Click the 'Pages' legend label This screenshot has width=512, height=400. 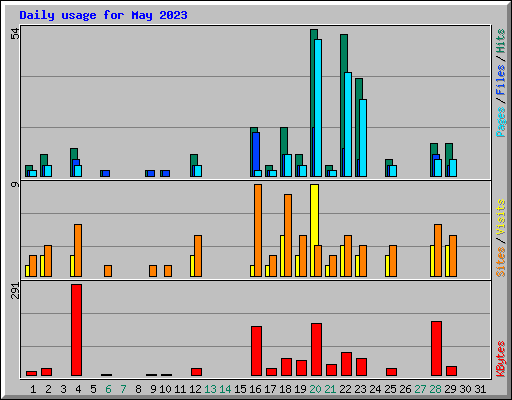501,122
